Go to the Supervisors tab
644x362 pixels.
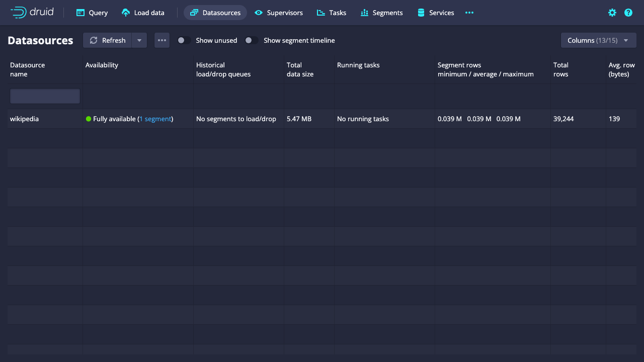[x=279, y=13]
